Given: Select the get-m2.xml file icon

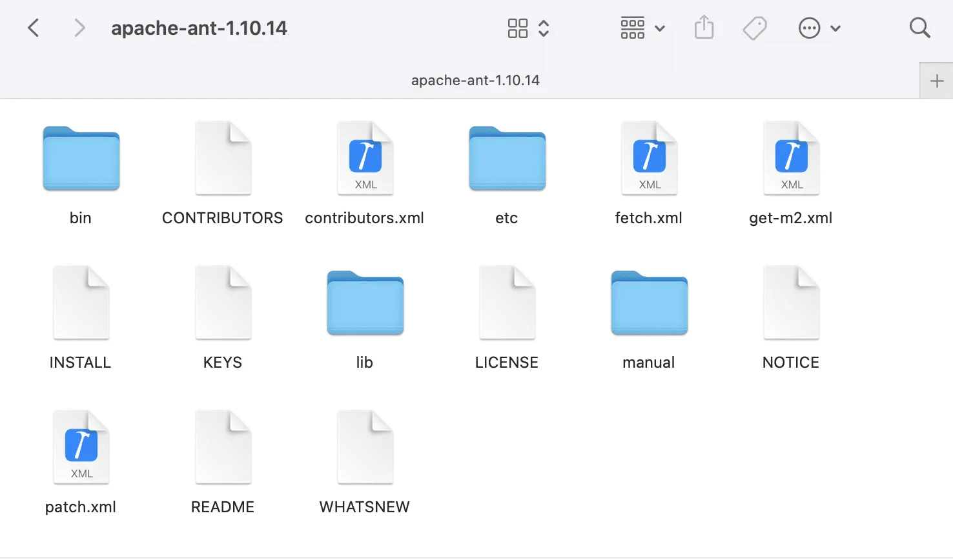Looking at the screenshot, I should [x=791, y=157].
